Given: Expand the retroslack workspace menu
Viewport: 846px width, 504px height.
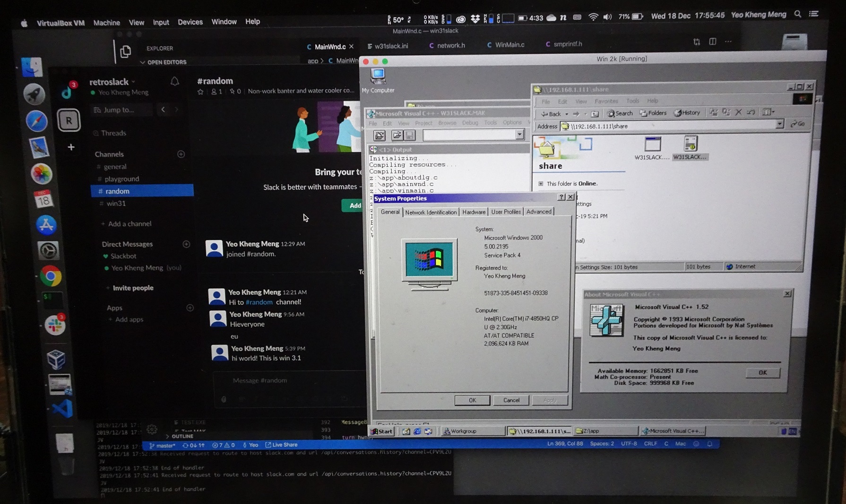Looking at the screenshot, I should point(112,82).
